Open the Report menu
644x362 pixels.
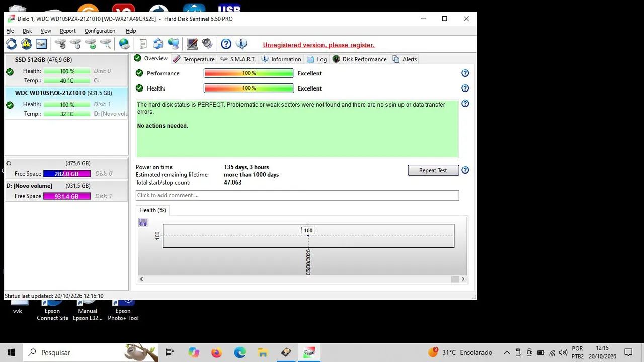click(67, 31)
